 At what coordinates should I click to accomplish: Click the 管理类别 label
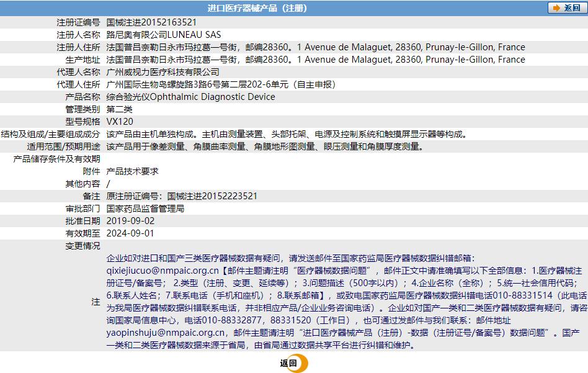pos(83,109)
